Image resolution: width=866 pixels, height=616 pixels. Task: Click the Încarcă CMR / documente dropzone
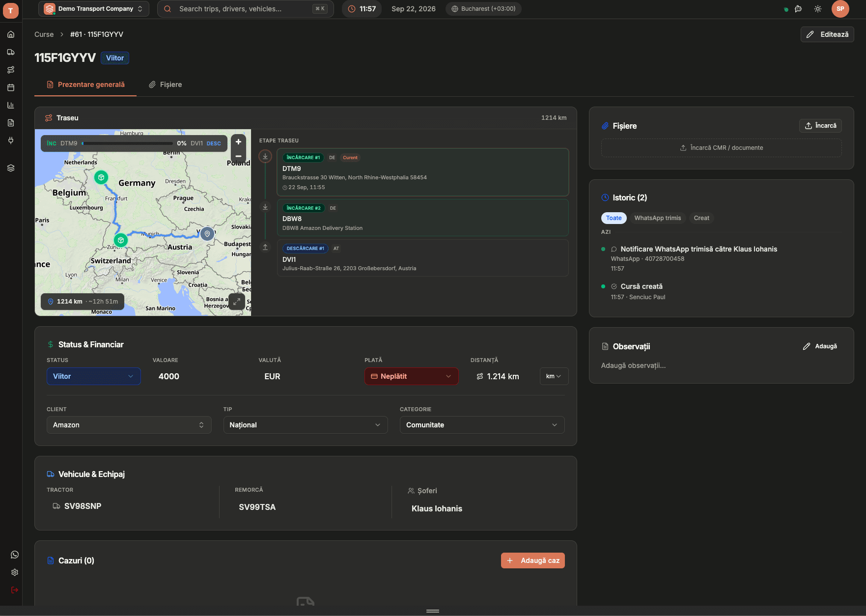point(722,148)
